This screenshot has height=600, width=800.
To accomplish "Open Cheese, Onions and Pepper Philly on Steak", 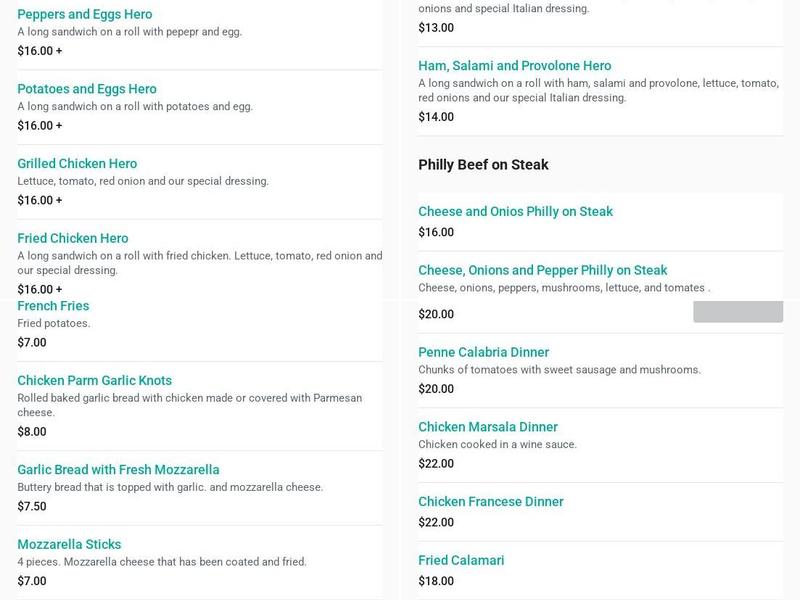I will click(542, 271).
